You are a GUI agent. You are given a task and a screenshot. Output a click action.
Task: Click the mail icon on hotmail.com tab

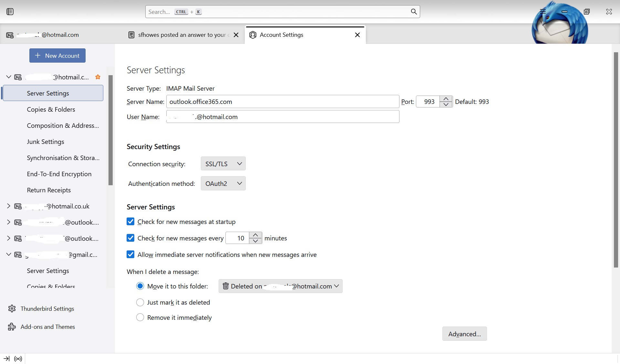pyautogui.click(x=10, y=35)
